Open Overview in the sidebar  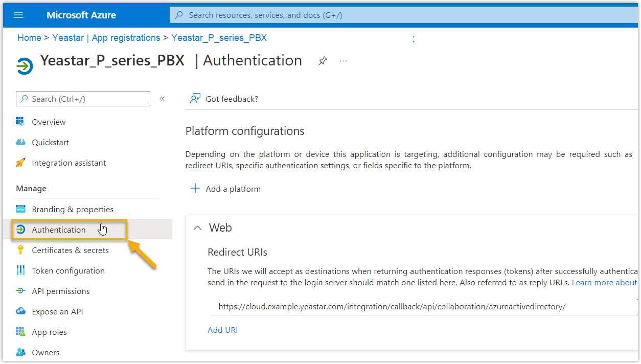coord(49,122)
